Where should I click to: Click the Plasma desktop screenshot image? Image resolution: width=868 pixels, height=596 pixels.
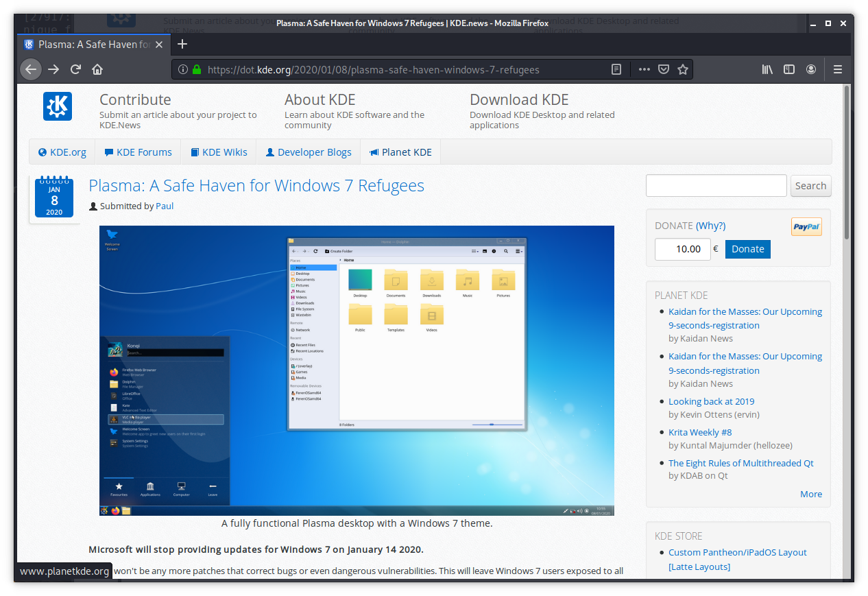click(357, 370)
